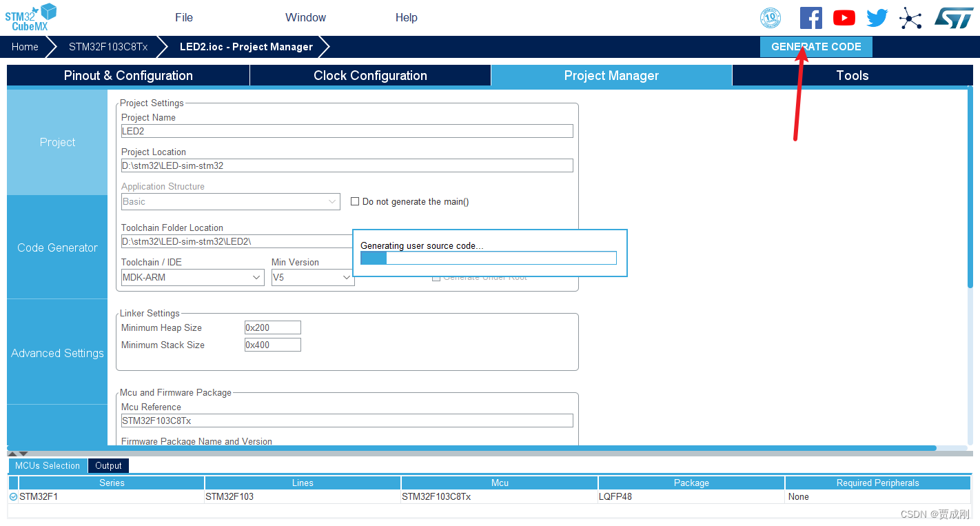Switch to Clock Configuration tab
The height and width of the screenshot is (526, 980).
tap(371, 76)
